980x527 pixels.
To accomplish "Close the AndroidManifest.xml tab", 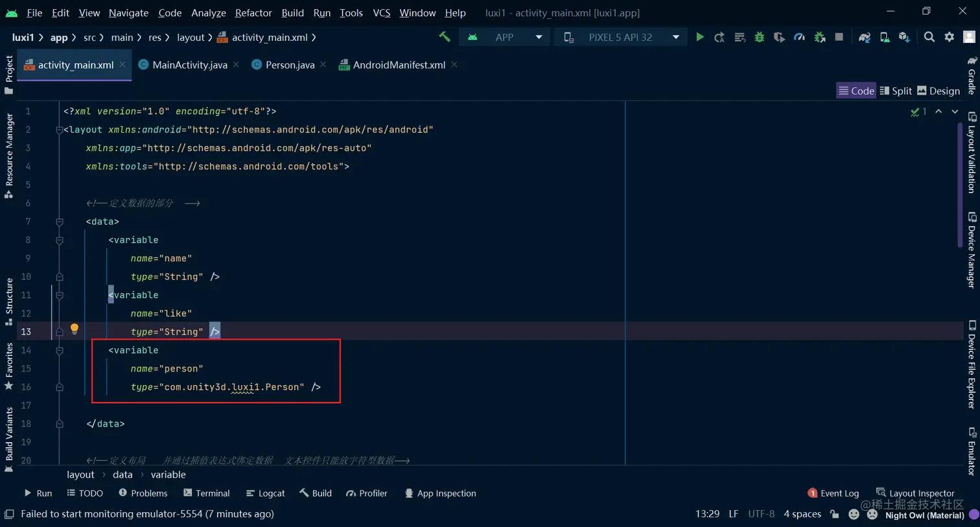I will [454, 64].
